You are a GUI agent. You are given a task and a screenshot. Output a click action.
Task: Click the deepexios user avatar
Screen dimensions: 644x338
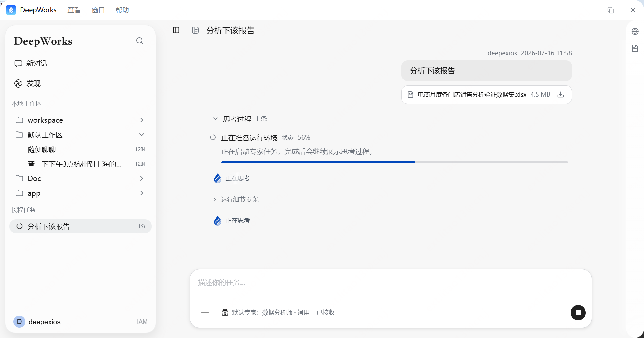pos(19,322)
